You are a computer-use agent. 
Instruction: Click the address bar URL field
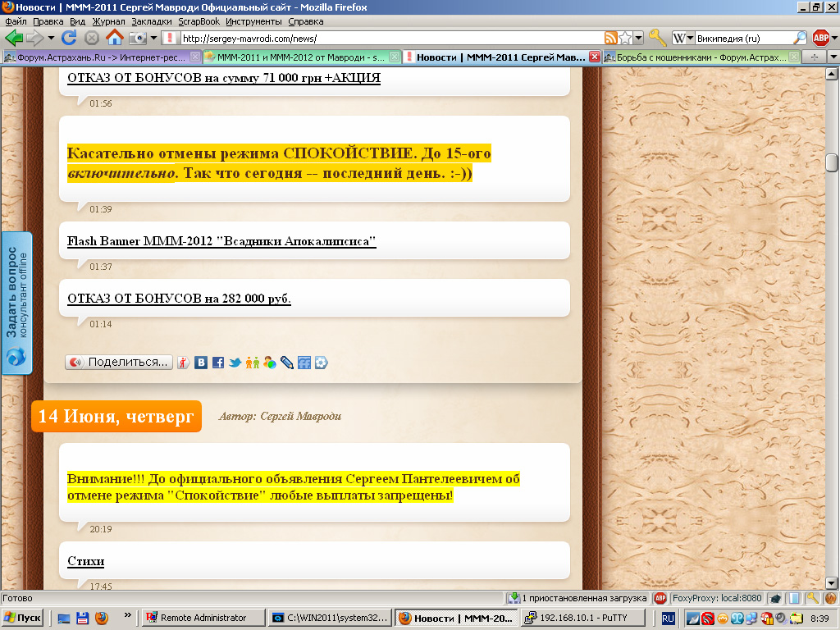click(x=393, y=38)
